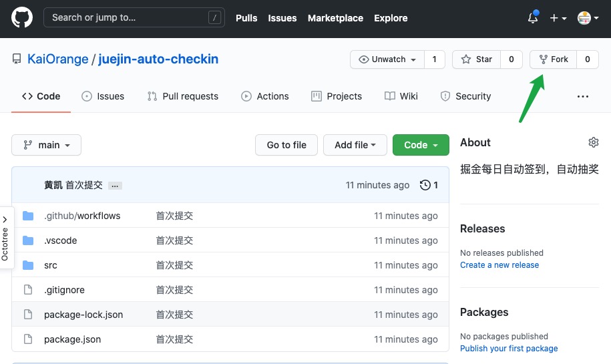The image size is (611, 364).
Task: Open the plus create-new menu
Action: click(558, 18)
